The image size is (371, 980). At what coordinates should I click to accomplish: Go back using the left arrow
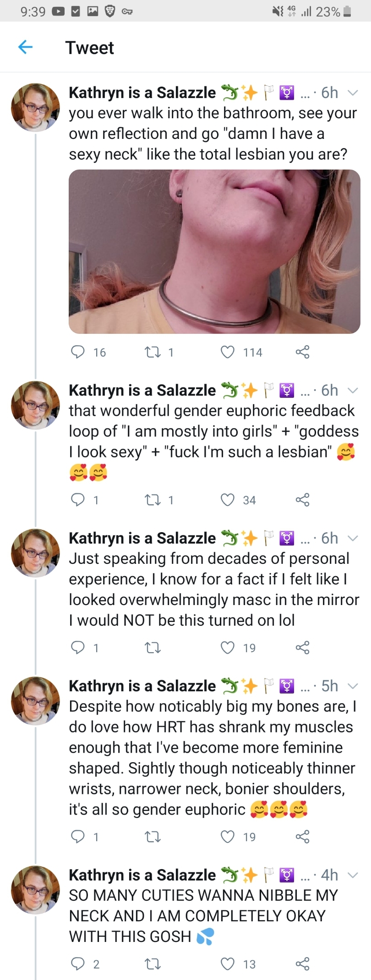pos(25,47)
